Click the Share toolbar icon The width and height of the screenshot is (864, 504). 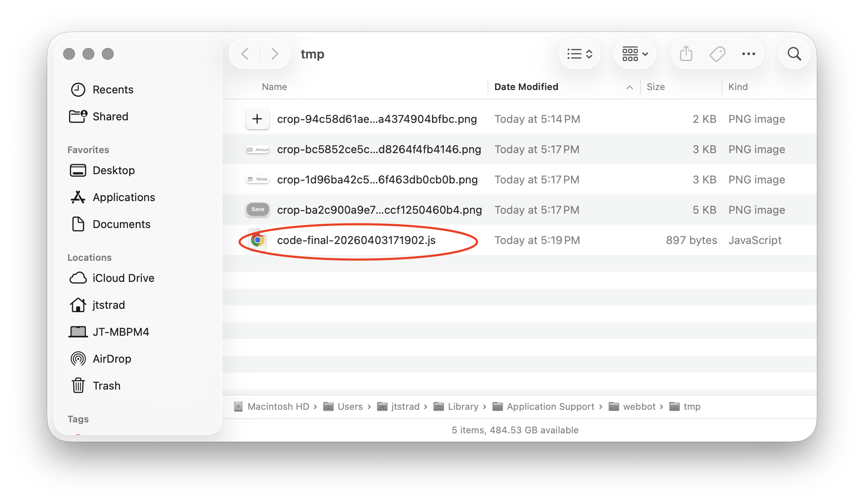686,54
